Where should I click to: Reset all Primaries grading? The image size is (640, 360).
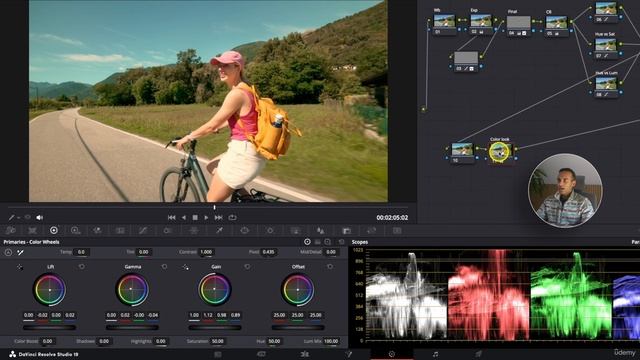click(x=341, y=242)
